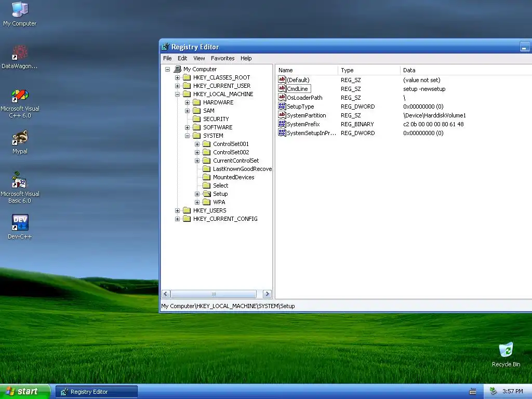The height and width of the screenshot is (399, 532).
Task: Click the \Device\HarddiskVolume1 data cell
Action: (x=434, y=115)
